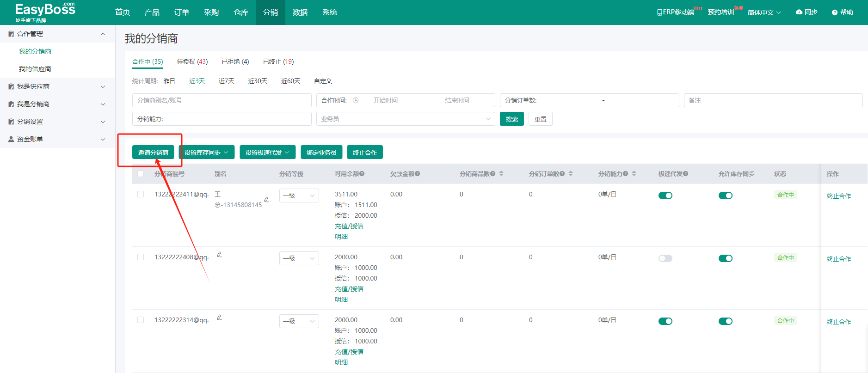Switch to the 已拒绝 (4) tab
The height and width of the screenshot is (373, 868).
[235, 61]
